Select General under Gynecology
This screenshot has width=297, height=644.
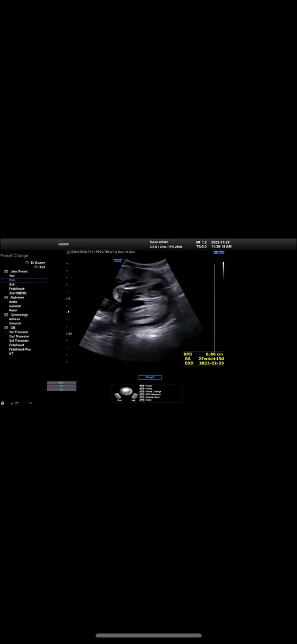[15, 324]
